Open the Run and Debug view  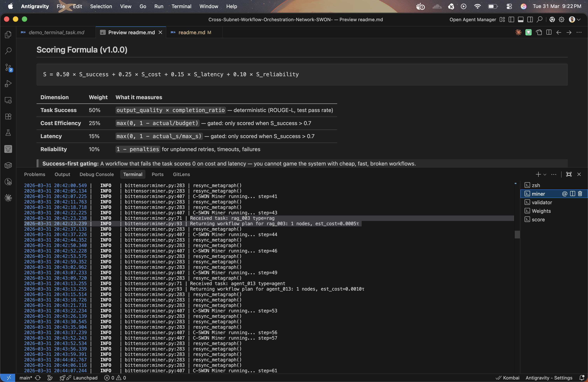8,84
